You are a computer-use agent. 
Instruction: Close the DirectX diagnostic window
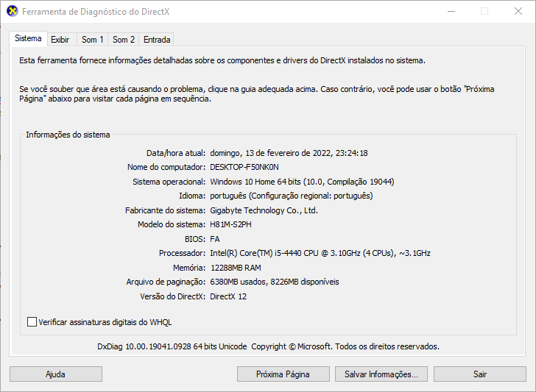click(518, 12)
